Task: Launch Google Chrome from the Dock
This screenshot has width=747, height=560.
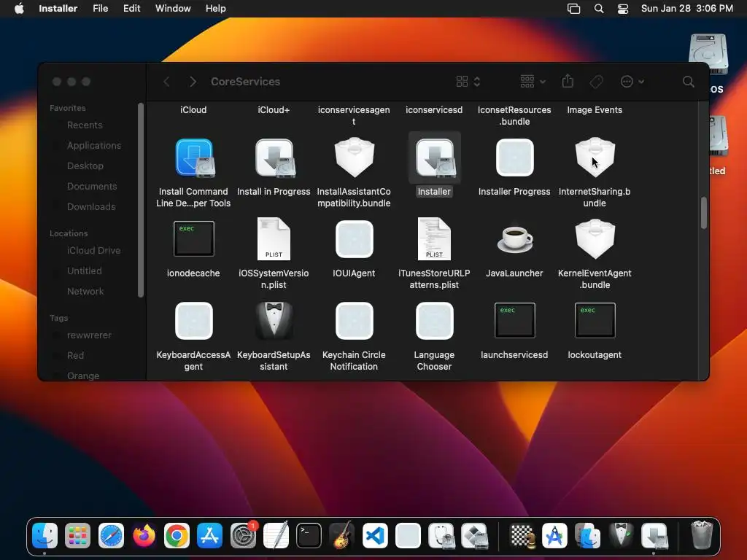Action: click(177, 536)
